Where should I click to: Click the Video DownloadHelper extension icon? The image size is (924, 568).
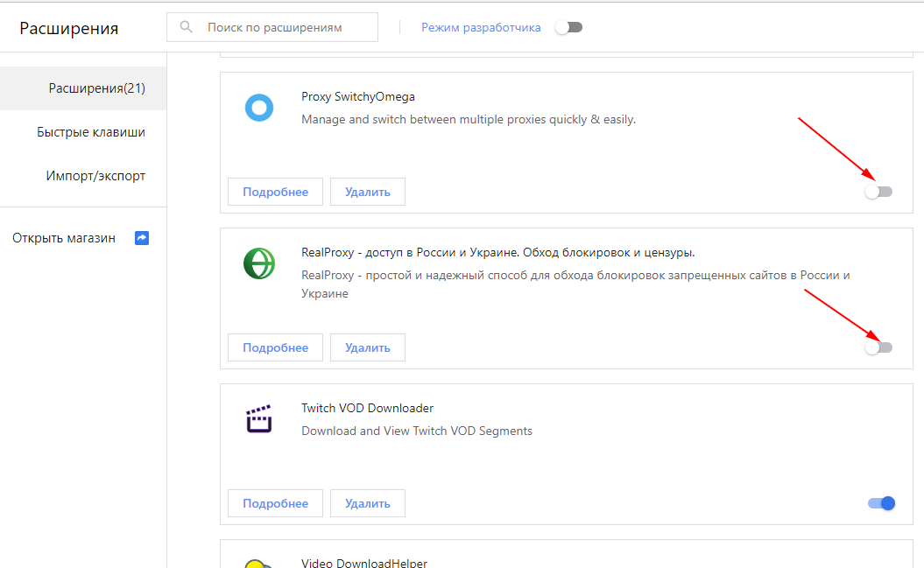tap(254, 564)
